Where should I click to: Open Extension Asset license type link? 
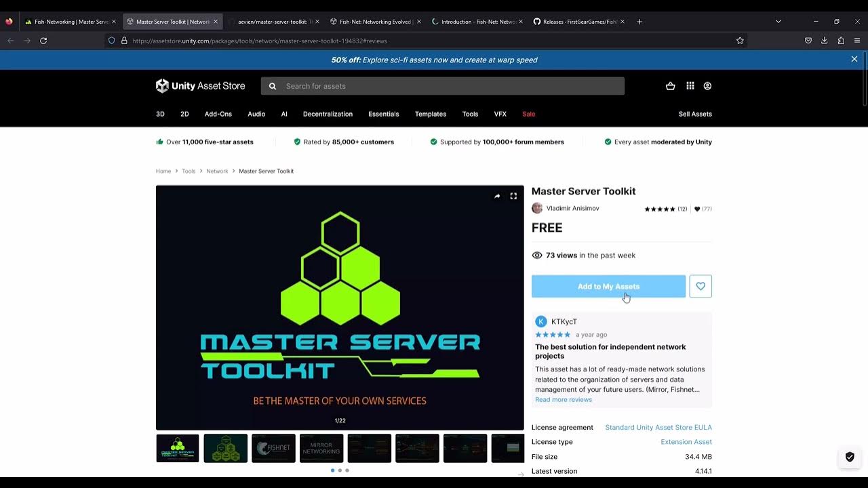click(686, 442)
